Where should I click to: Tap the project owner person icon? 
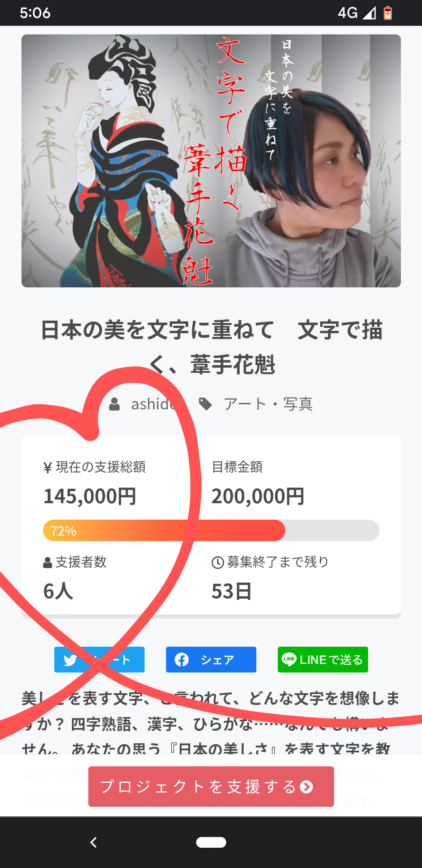pyautogui.click(x=114, y=404)
